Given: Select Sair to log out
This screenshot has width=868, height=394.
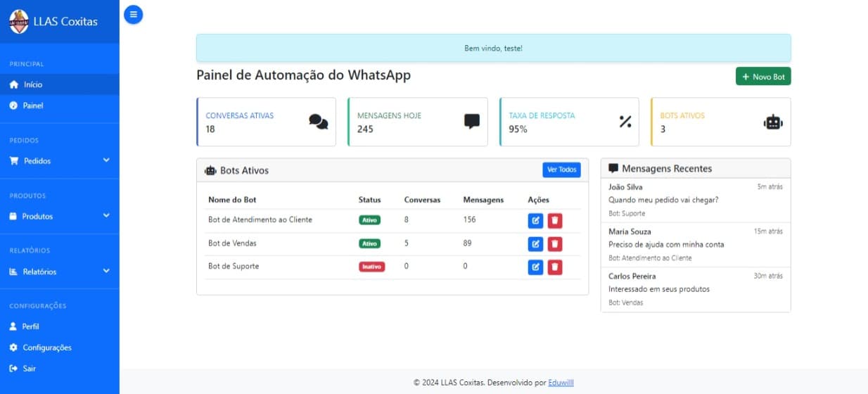Looking at the screenshot, I should coord(60,369).
